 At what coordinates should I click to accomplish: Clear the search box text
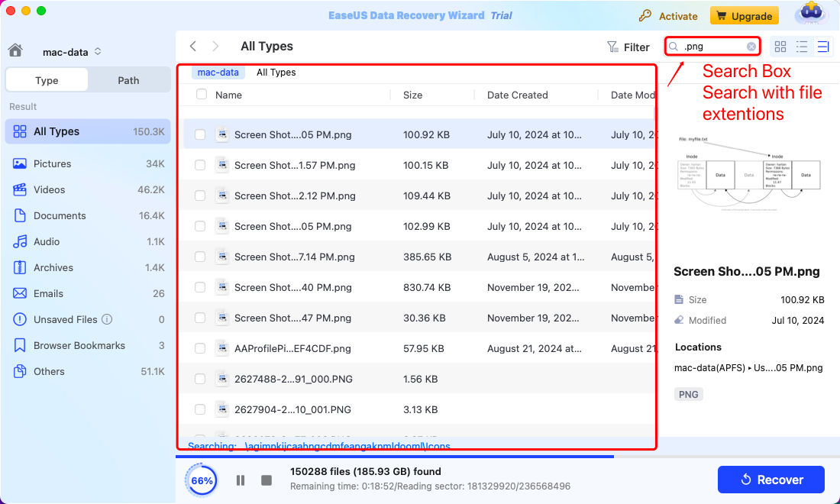[751, 47]
